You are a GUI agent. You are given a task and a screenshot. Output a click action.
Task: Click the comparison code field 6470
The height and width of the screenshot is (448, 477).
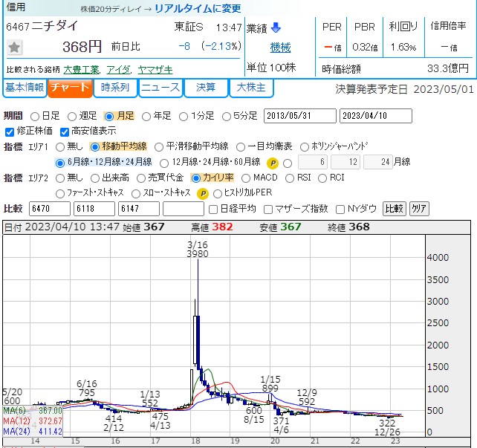tap(50, 209)
